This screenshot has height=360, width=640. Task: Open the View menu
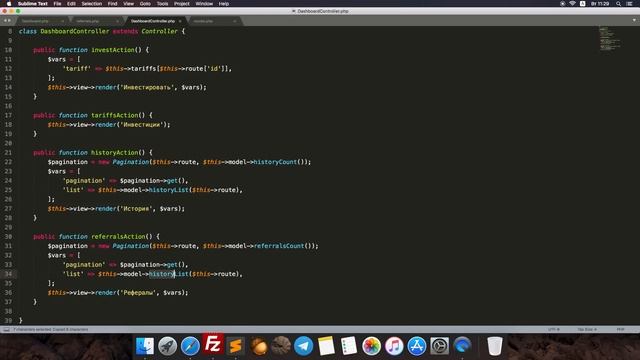[128, 4]
